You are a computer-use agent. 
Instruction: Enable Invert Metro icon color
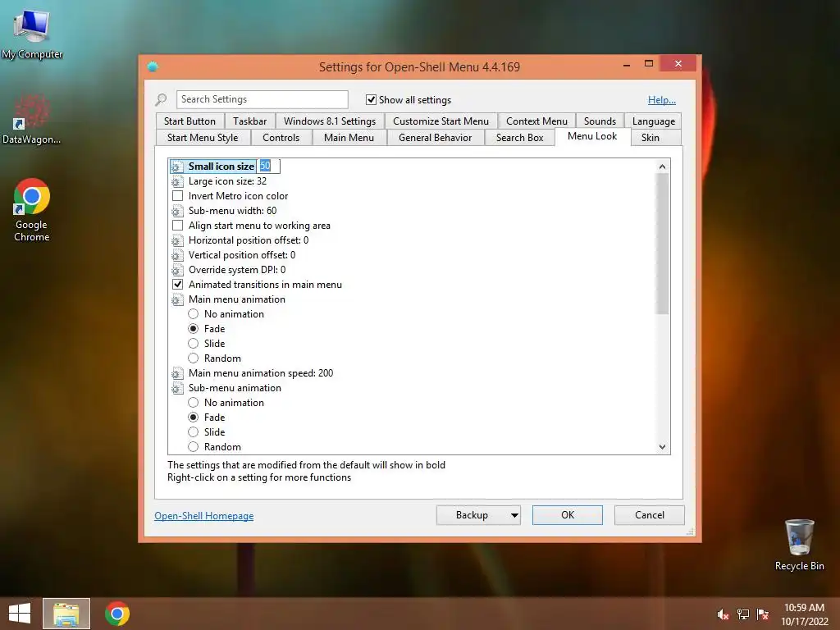point(177,196)
